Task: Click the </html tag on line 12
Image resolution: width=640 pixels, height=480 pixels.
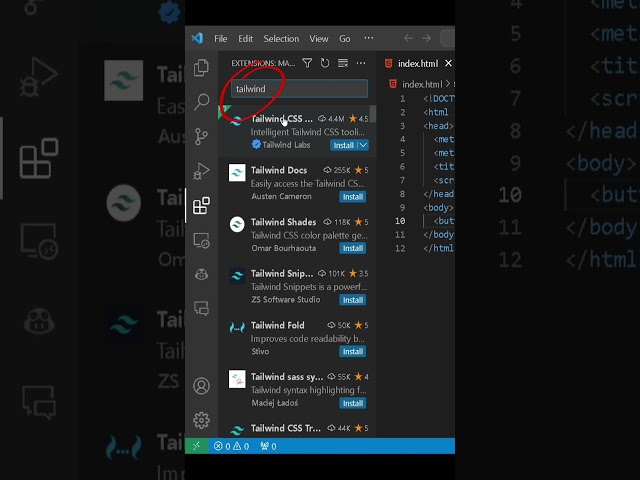Action: click(x=438, y=248)
